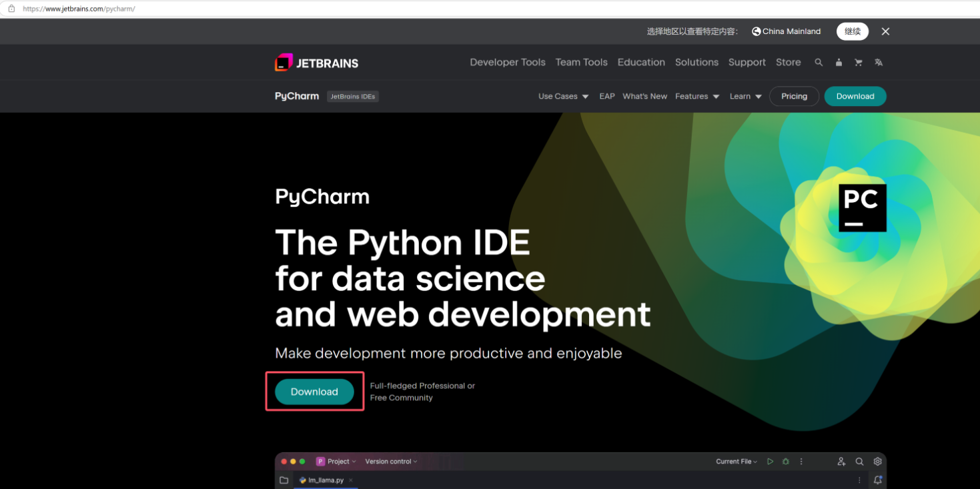
Task: Click the JetBrains IDEs badge
Action: click(x=353, y=96)
